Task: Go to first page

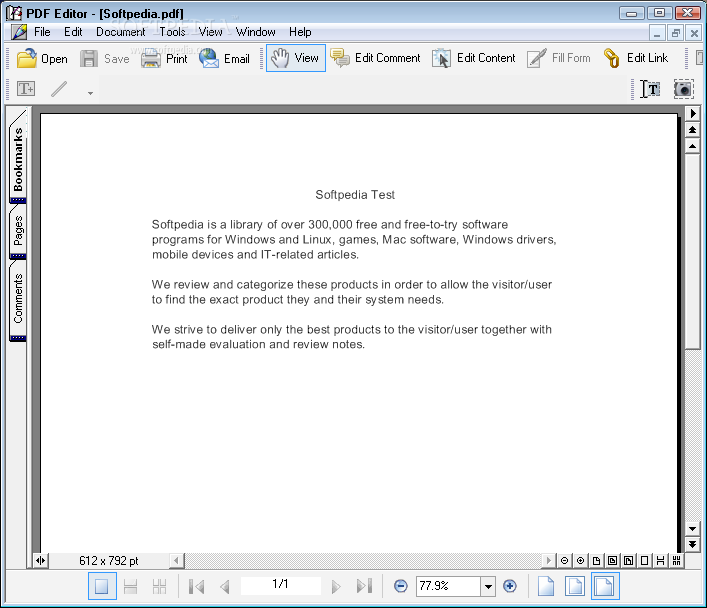Action: (197, 586)
